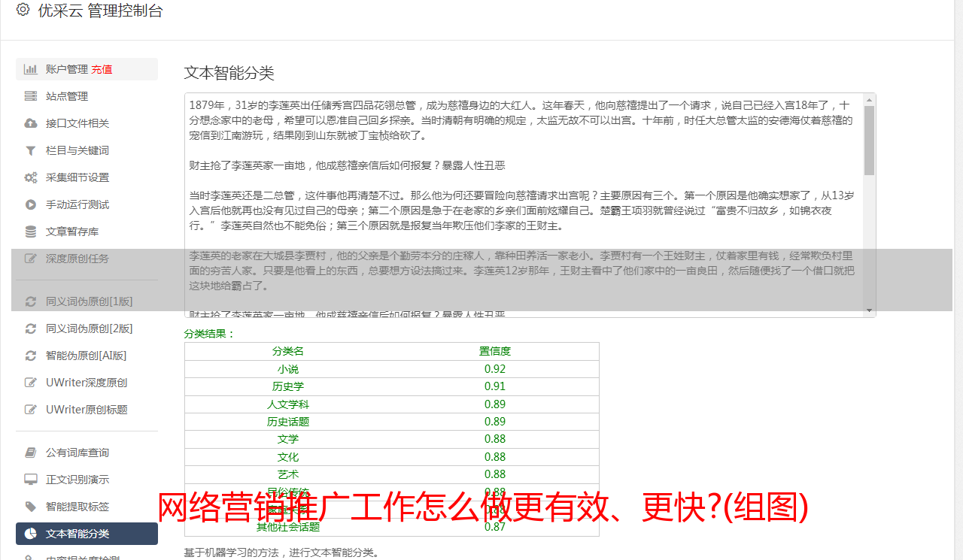Click the refresh icon for 同义词伪原创[1版]

pos(31,301)
